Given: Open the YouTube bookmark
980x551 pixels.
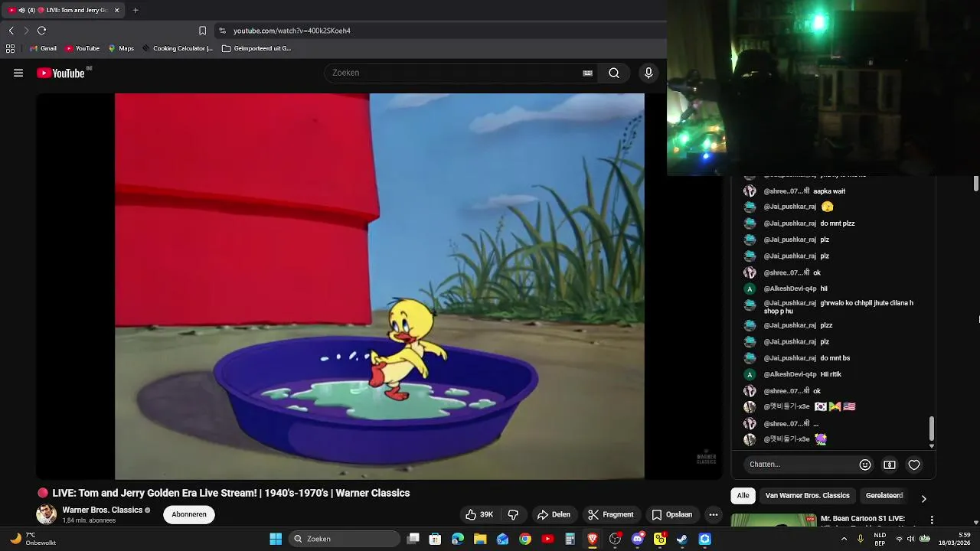Looking at the screenshot, I should (x=83, y=48).
